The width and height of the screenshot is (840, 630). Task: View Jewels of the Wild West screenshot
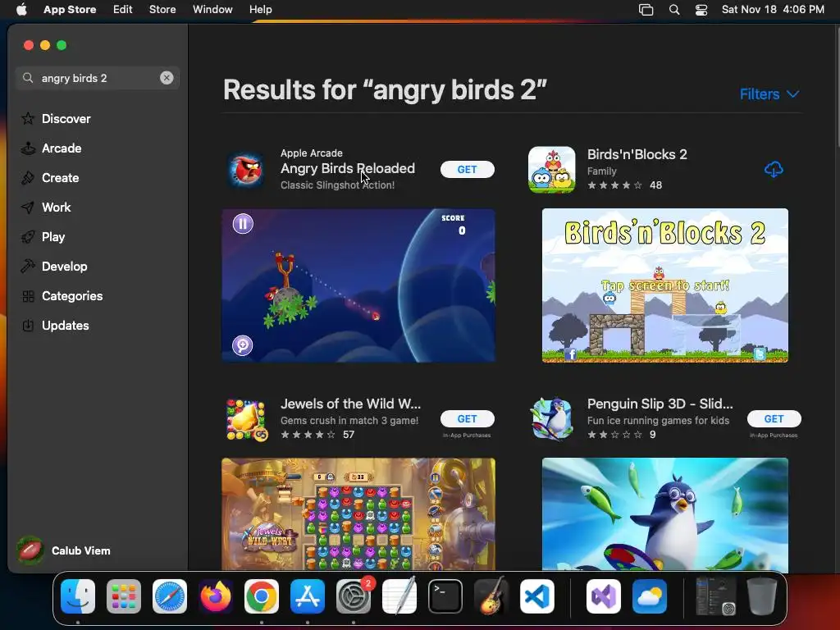pyautogui.click(x=358, y=514)
